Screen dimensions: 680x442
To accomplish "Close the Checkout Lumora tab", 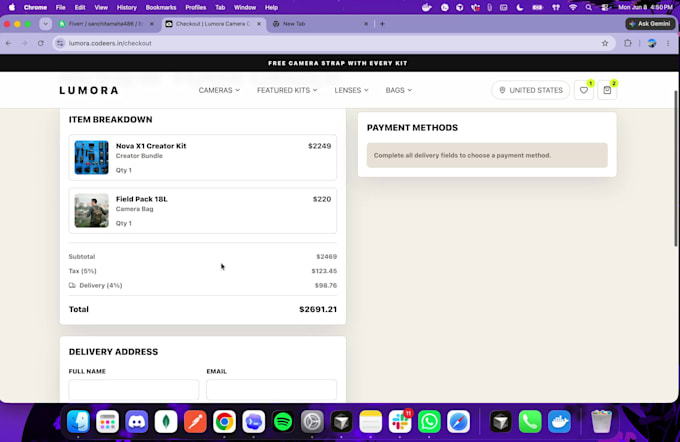I will coord(259,24).
